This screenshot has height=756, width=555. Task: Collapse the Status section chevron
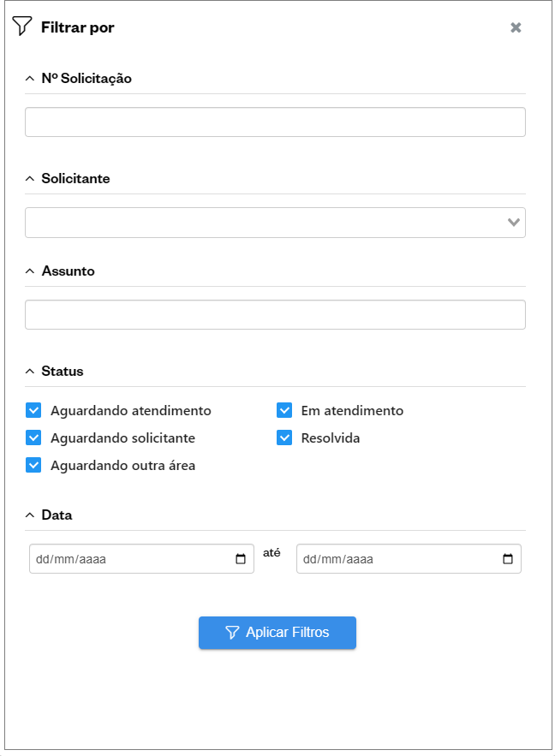(30, 372)
